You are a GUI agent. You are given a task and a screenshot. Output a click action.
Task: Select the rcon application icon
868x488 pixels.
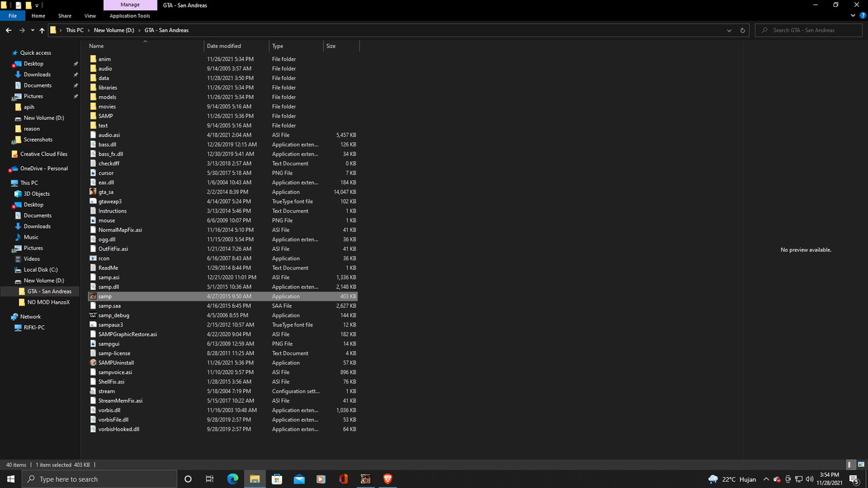[x=93, y=258]
